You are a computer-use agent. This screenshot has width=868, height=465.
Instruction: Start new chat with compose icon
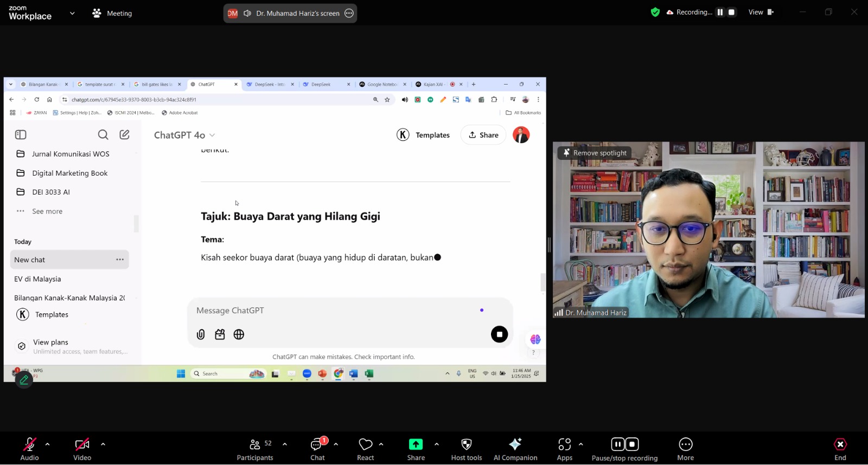pos(124,134)
